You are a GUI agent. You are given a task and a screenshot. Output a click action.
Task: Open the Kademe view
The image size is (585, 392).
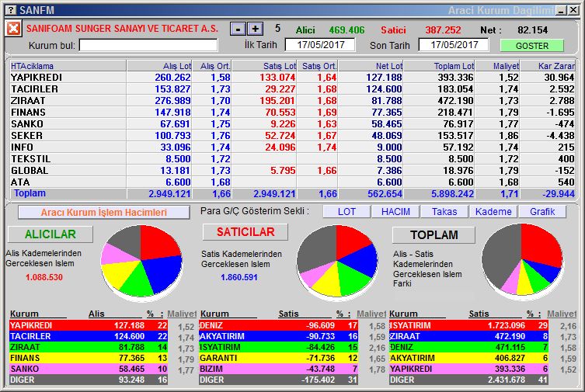(x=493, y=212)
